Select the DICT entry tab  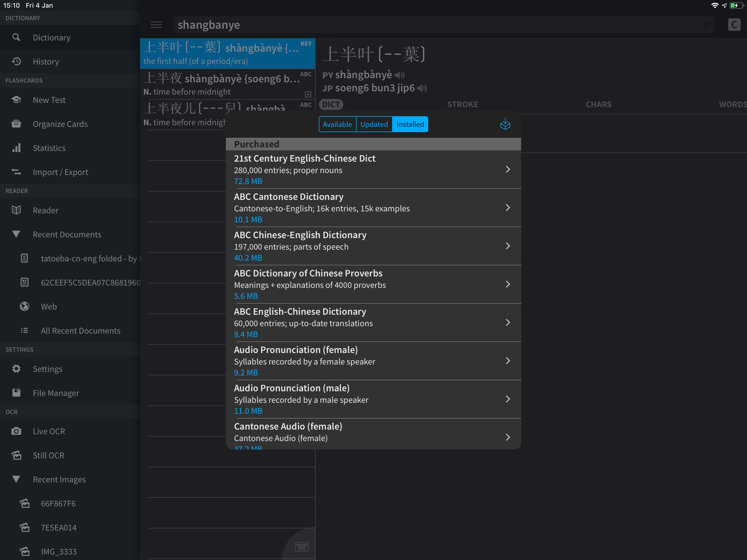(x=331, y=104)
